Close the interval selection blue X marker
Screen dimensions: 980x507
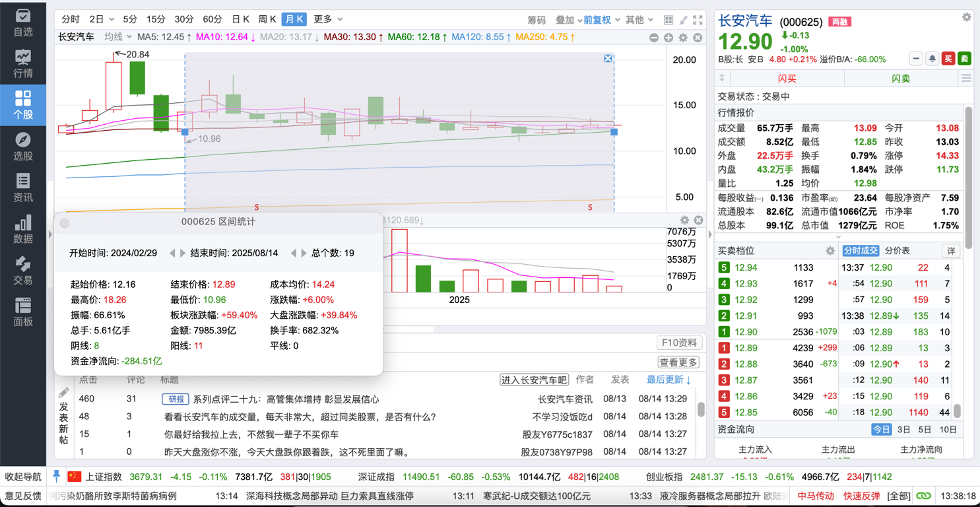[608, 59]
